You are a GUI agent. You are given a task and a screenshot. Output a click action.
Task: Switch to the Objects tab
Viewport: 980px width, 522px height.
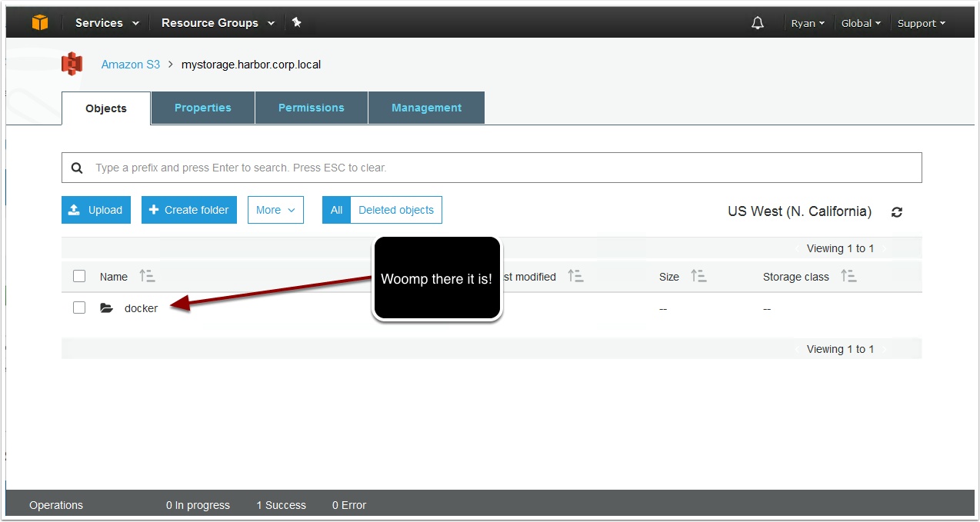click(x=106, y=108)
